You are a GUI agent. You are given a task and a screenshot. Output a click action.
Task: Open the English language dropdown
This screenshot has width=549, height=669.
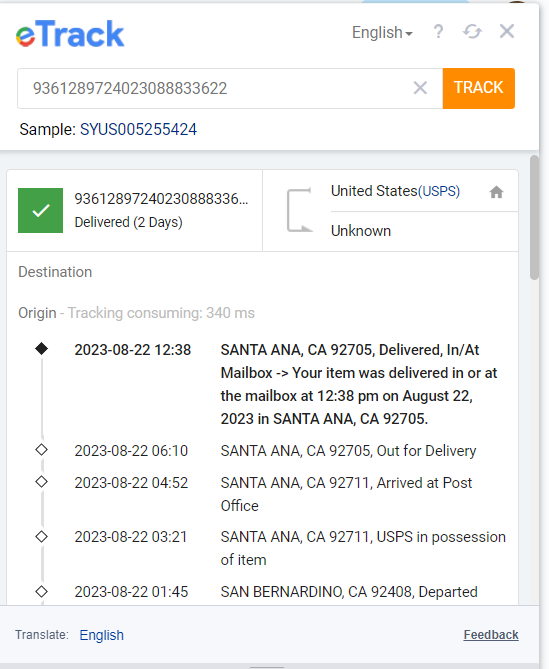(x=382, y=32)
